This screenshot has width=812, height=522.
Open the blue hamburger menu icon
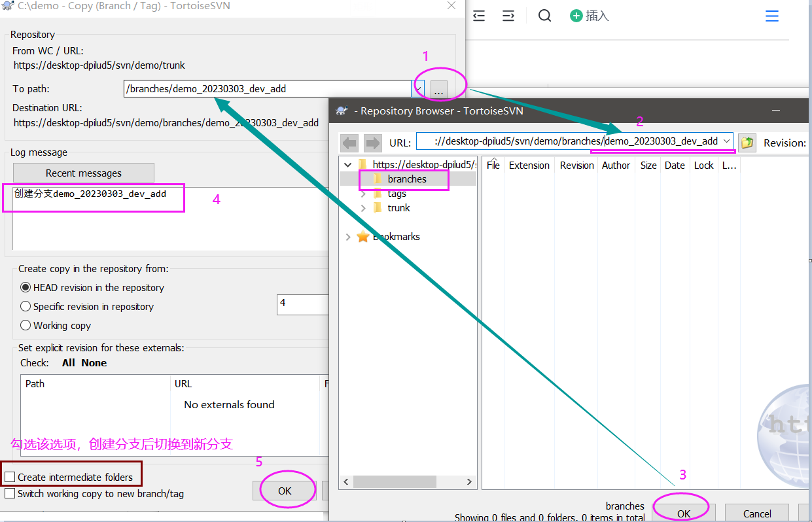tap(772, 16)
